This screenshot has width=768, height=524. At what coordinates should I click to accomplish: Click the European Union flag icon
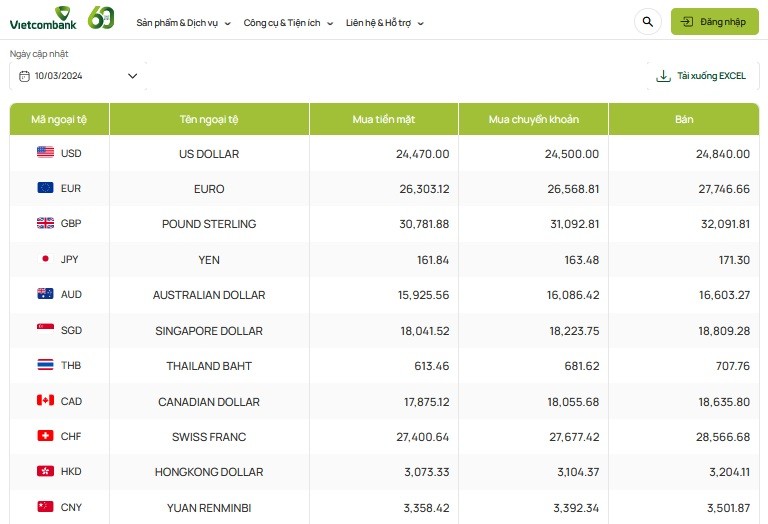pyautogui.click(x=45, y=188)
